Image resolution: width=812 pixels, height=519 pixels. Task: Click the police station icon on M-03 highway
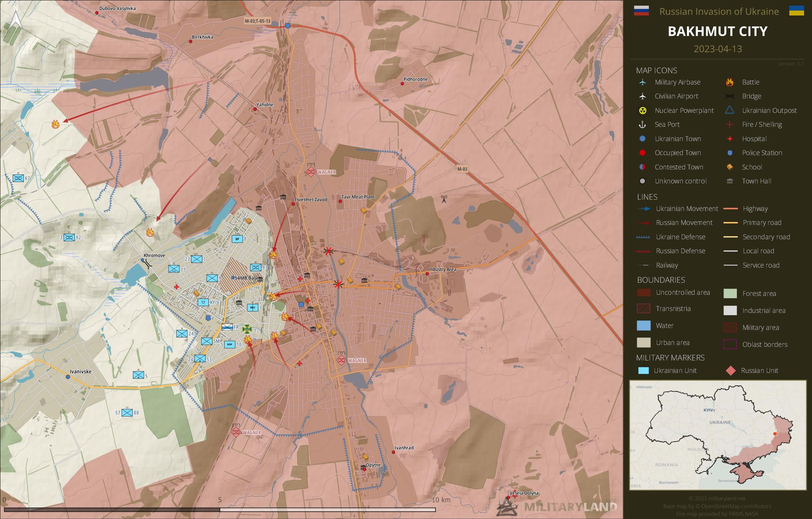[288, 26]
